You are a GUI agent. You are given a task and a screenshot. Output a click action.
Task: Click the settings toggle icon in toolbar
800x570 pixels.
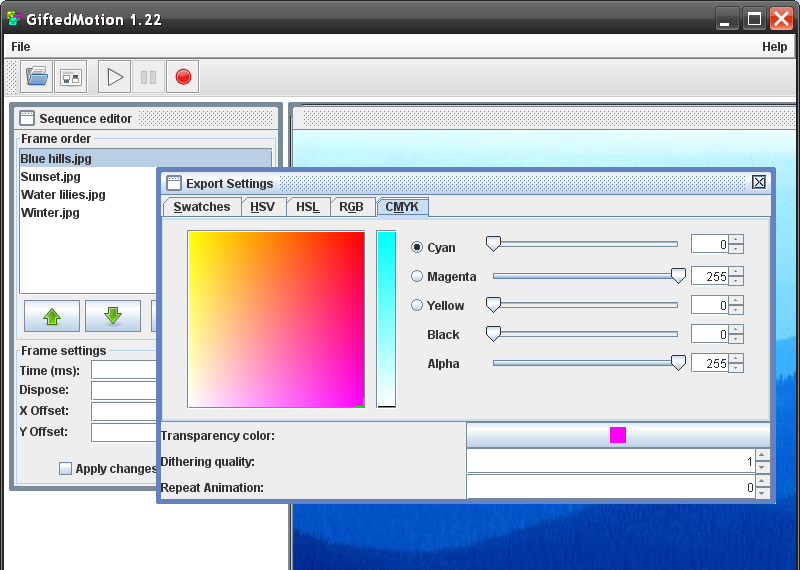(x=71, y=77)
